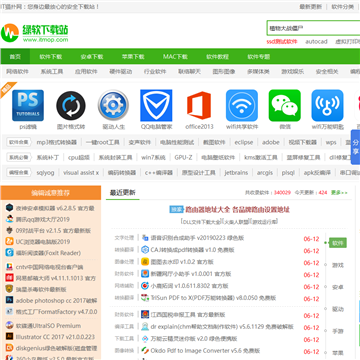Image resolution: width=360 pixels, height=360 pixels.
Task: Open the 路由器地址大全 headline link
Action: click(x=237, y=209)
